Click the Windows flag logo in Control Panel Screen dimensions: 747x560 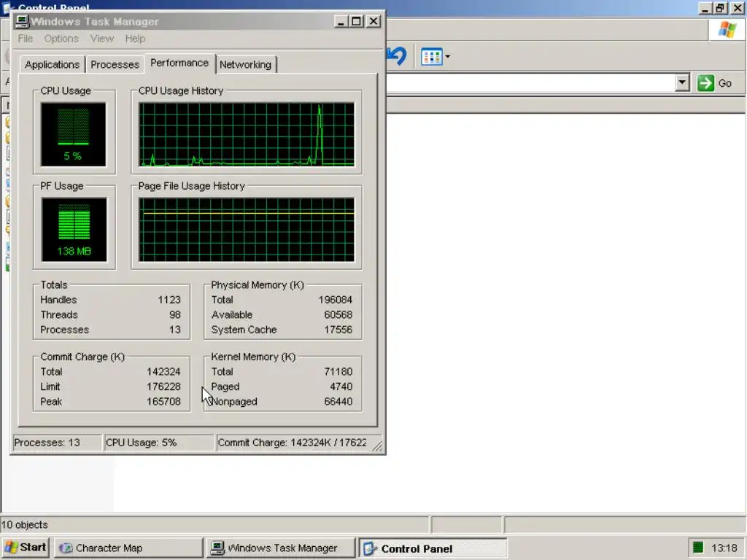pos(727,29)
